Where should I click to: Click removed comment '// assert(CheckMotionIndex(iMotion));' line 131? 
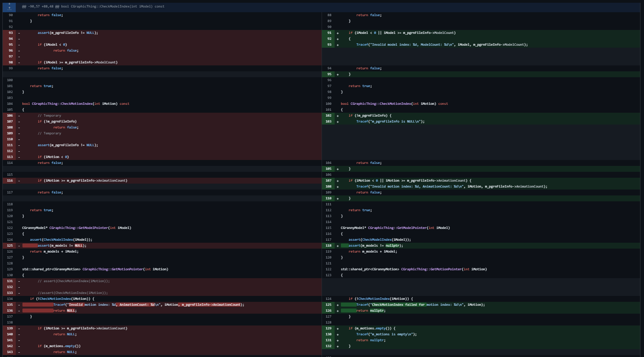(x=74, y=281)
